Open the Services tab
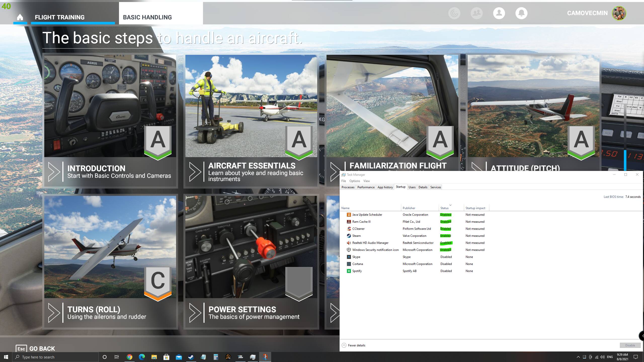 435,187
